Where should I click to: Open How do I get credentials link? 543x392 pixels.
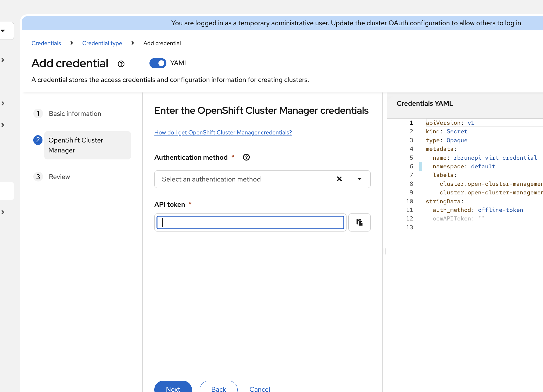tap(223, 132)
